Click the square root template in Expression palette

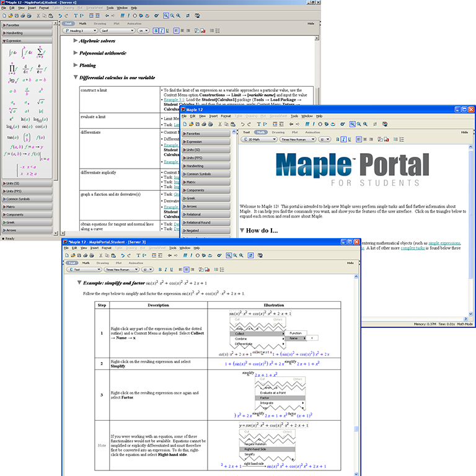click(40, 102)
